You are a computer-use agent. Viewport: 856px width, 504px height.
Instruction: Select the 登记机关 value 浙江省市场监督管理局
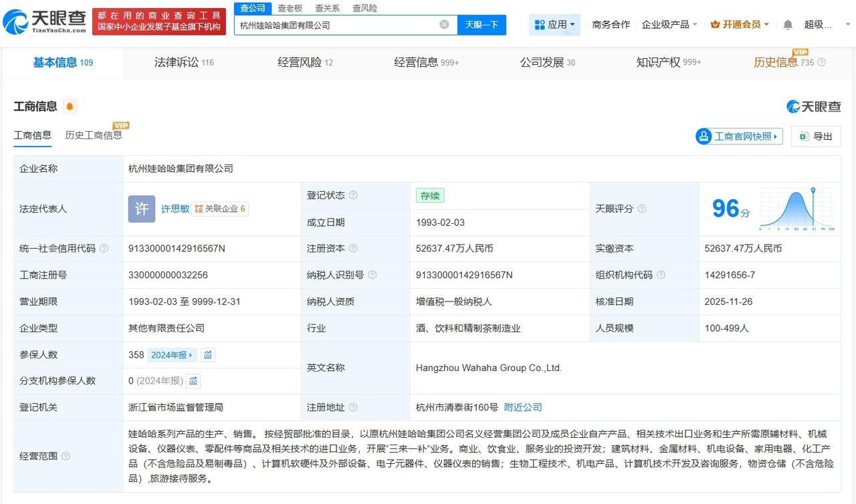176,407
